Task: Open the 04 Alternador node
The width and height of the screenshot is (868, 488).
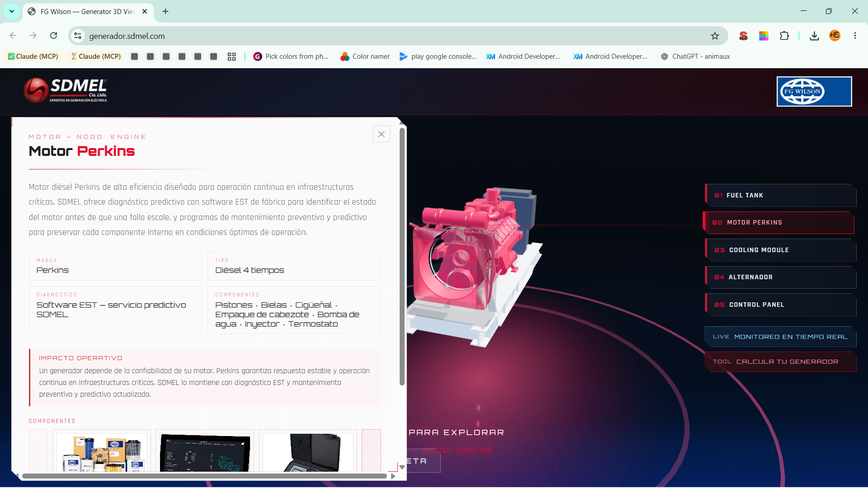Action: [780, 277]
